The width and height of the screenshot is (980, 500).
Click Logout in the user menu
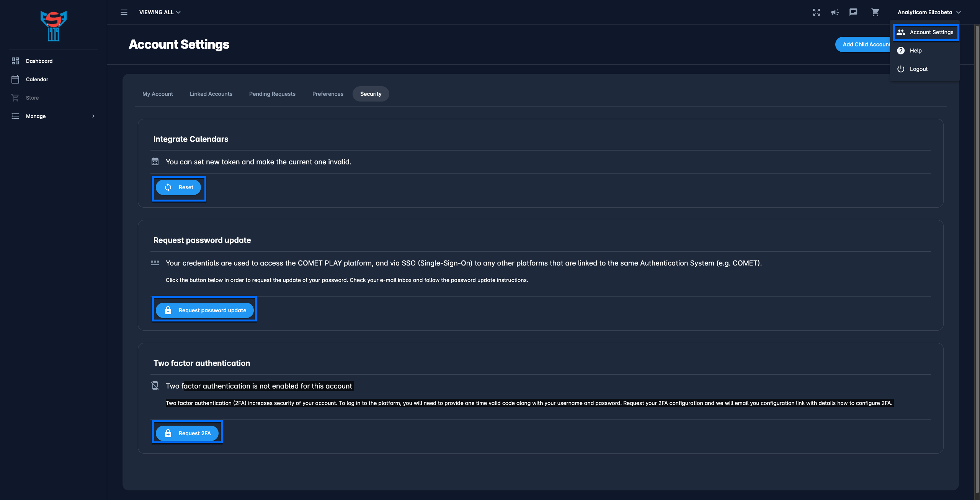918,69
